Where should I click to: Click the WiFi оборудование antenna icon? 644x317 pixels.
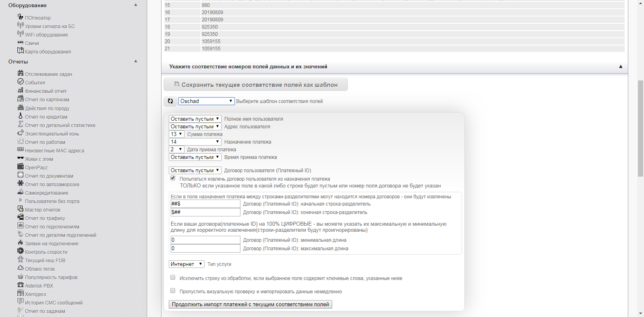coord(20,34)
